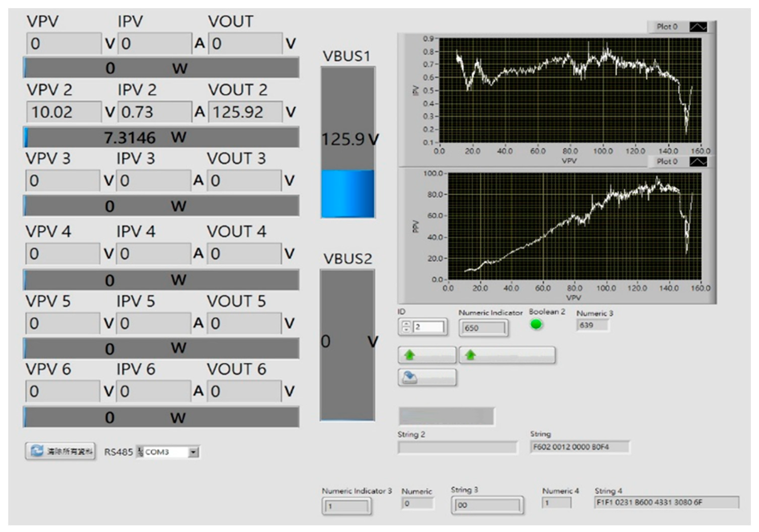759x532 pixels.
Task: Click the 0 W power bar below VPV 5
Action: coord(161,348)
